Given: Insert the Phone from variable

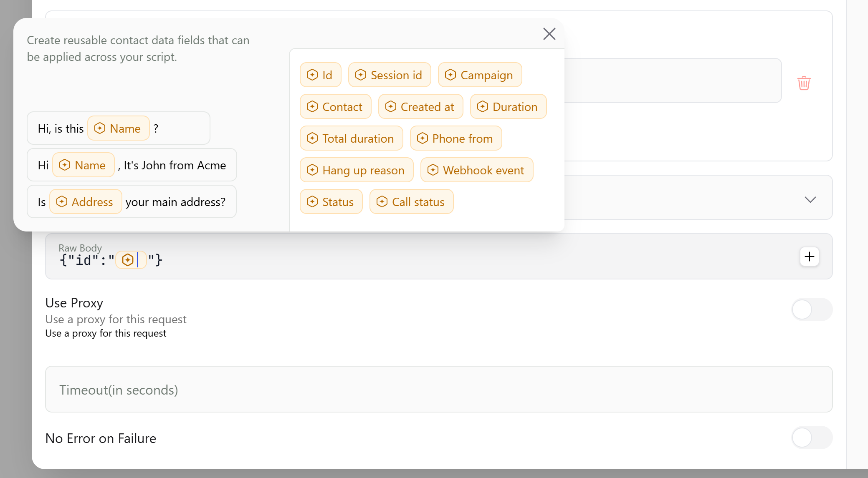Looking at the screenshot, I should (x=456, y=138).
